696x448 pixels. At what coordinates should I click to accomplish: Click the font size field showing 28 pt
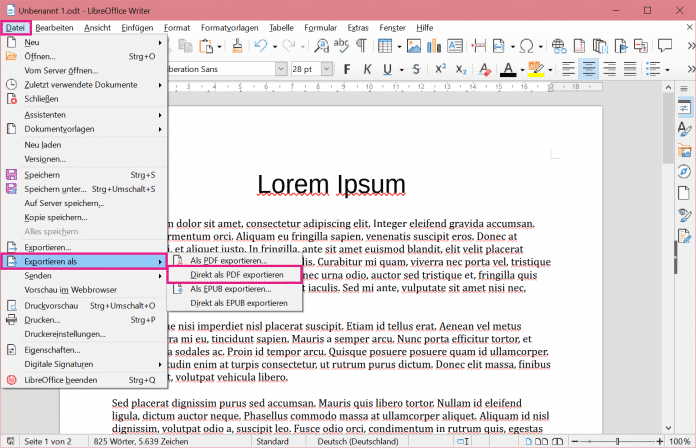pyautogui.click(x=306, y=69)
